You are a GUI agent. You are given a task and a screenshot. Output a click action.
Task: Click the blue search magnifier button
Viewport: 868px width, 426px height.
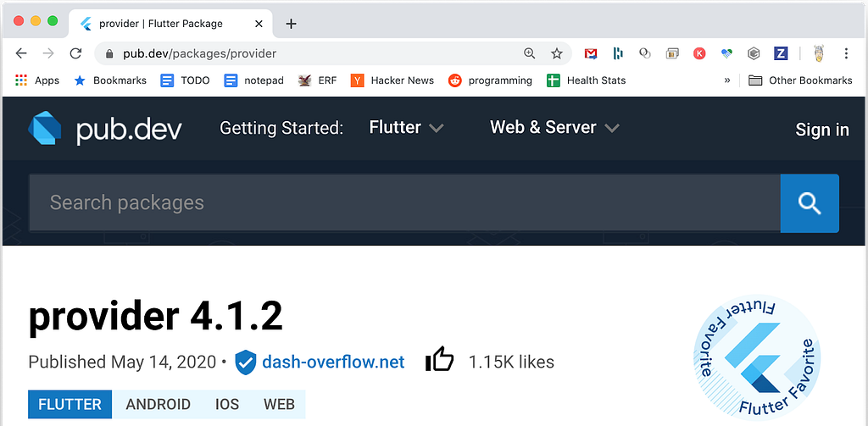[810, 203]
